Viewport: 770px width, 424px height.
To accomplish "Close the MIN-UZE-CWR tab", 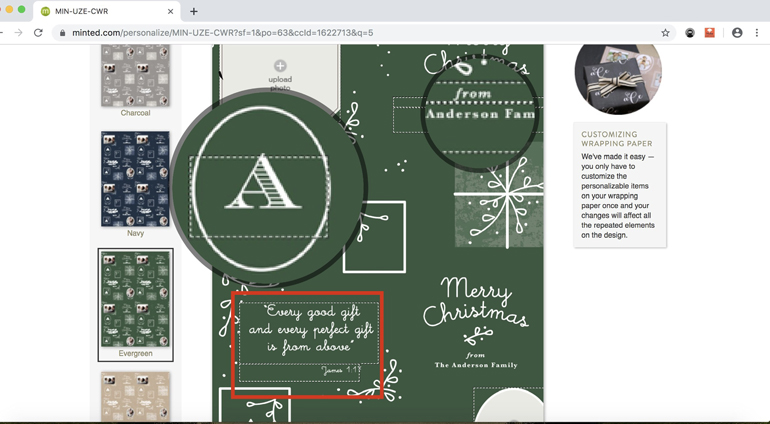I will (x=170, y=11).
